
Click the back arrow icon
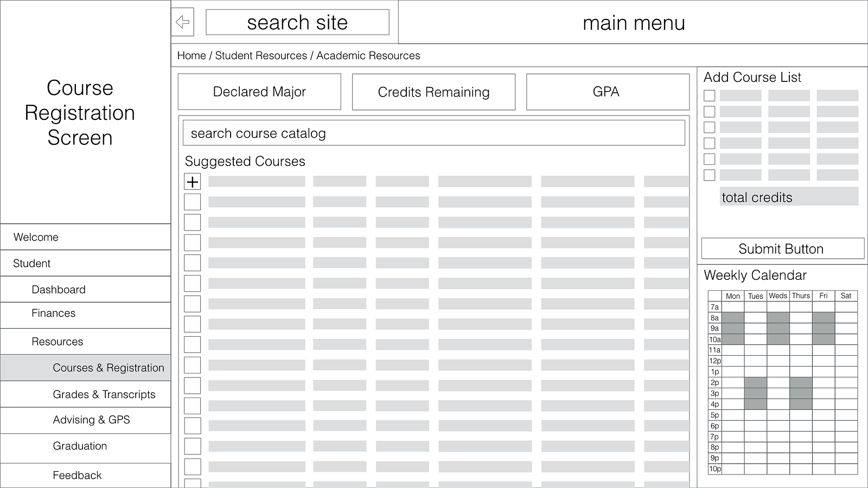pyautogui.click(x=183, y=22)
